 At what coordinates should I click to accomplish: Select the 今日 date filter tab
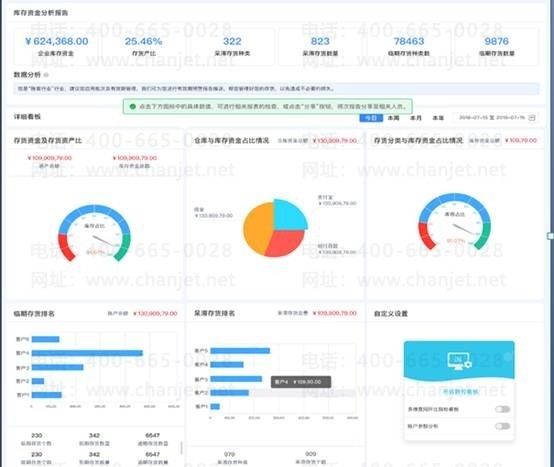pyautogui.click(x=371, y=118)
